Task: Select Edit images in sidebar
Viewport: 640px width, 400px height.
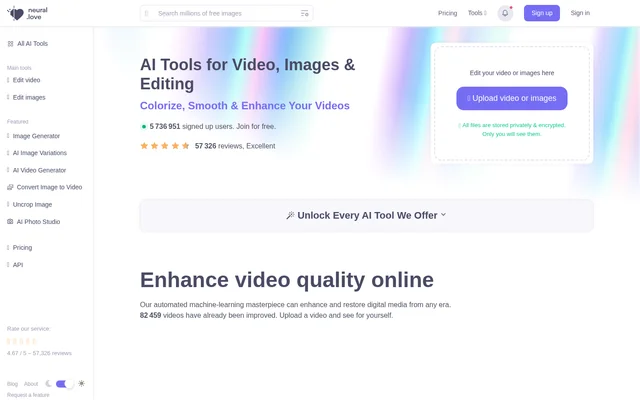Action: (26, 98)
